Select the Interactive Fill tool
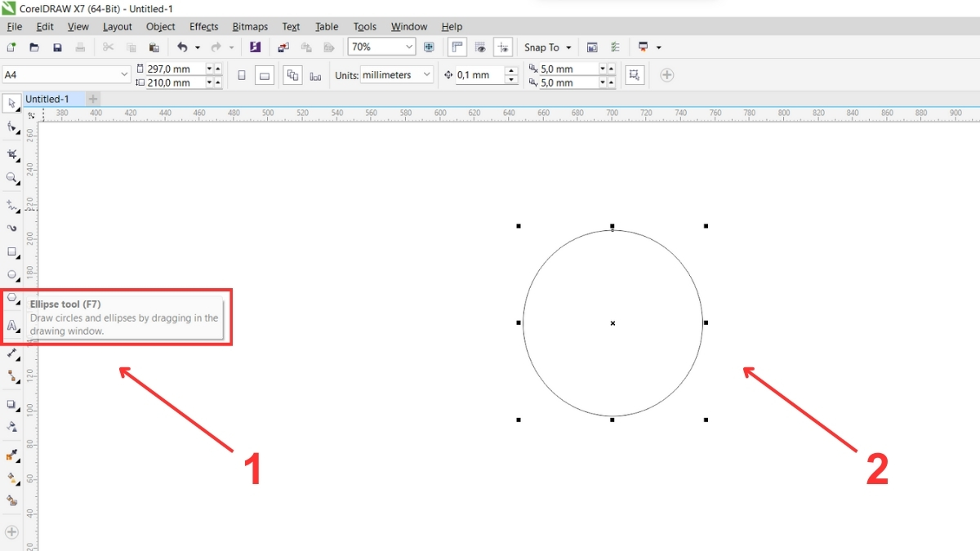The width and height of the screenshot is (980, 551). click(12, 478)
